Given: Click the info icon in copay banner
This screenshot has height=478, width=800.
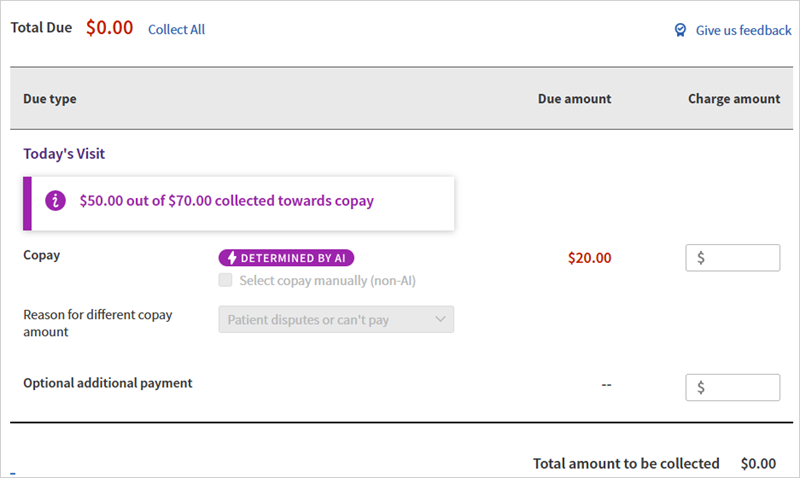Looking at the screenshot, I should [56, 201].
